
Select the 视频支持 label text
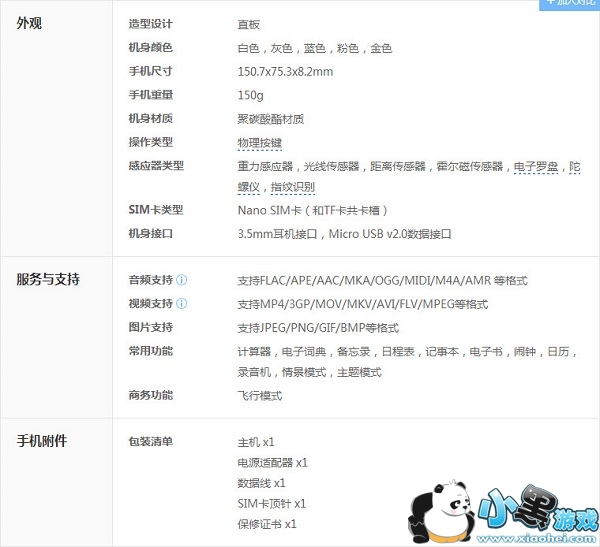point(150,304)
